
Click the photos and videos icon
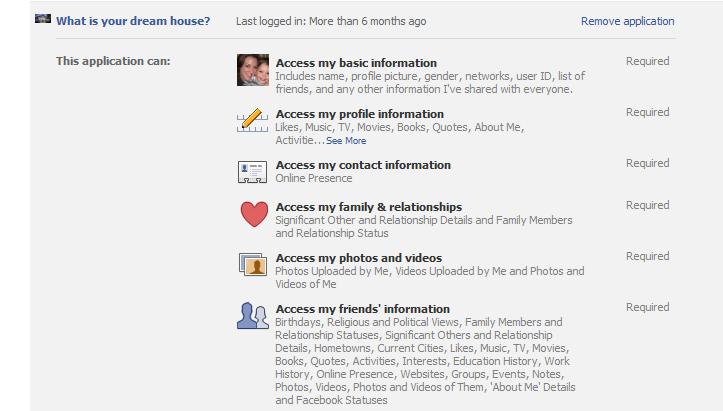[252, 265]
